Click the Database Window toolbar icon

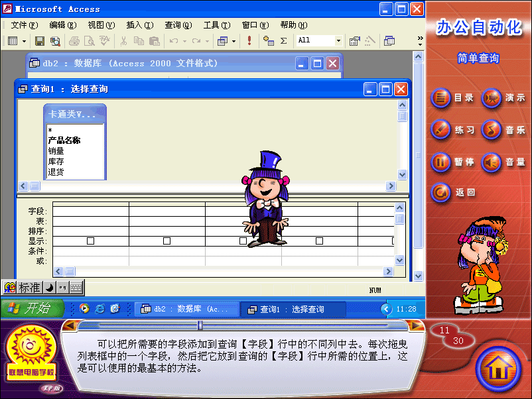click(389, 41)
